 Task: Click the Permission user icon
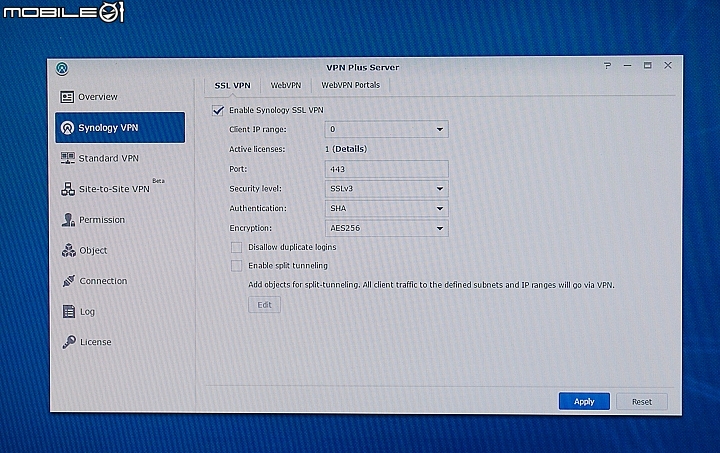(x=68, y=220)
